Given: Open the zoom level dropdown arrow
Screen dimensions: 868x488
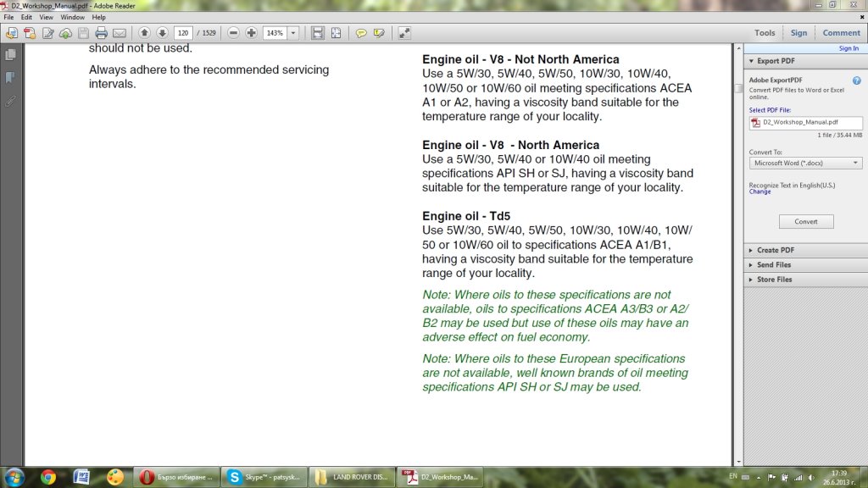Looking at the screenshot, I should [x=293, y=33].
